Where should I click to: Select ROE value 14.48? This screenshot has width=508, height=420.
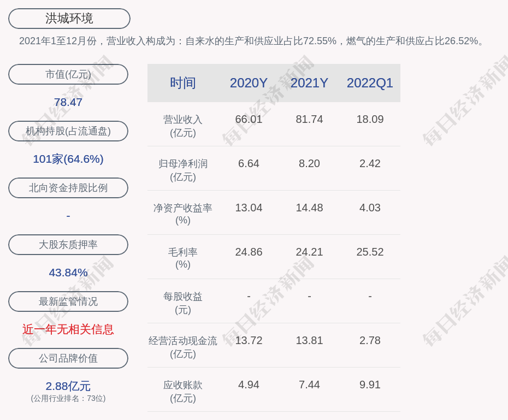click(x=309, y=208)
